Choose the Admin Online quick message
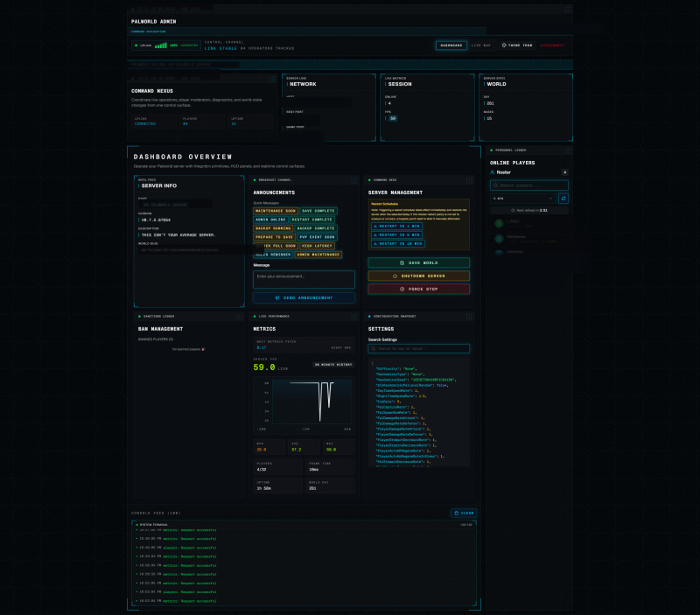The image size is (700, 615). coord(270,220)
